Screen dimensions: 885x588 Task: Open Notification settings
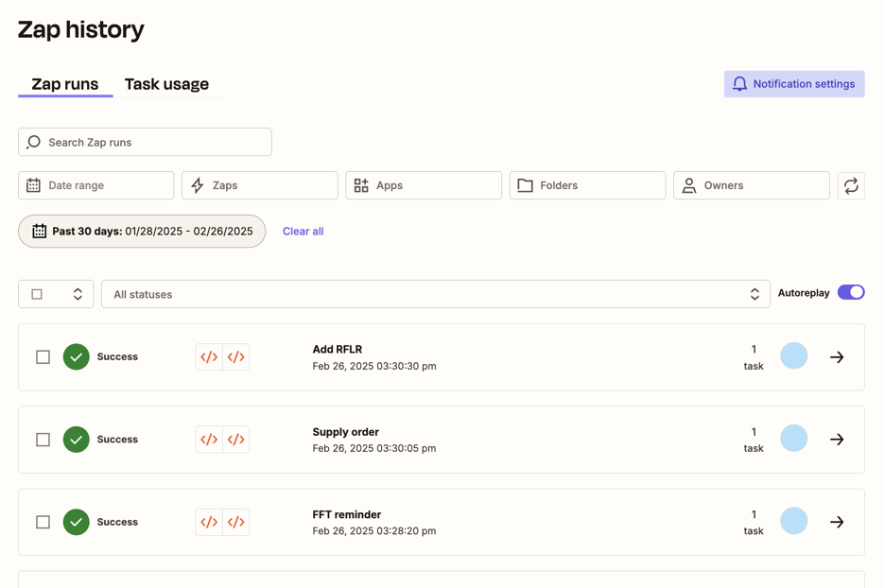pyautogui.click(x=793, y=84)
